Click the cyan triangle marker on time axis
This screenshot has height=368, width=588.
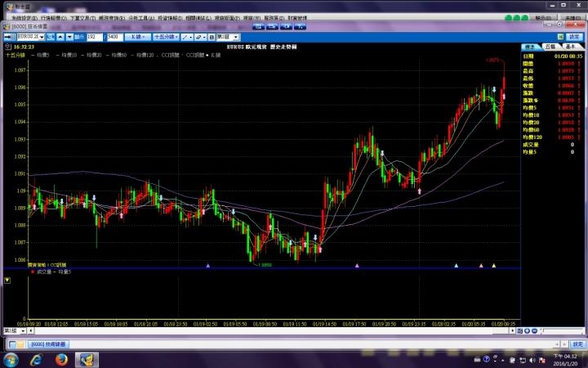[x=457, y=266]
